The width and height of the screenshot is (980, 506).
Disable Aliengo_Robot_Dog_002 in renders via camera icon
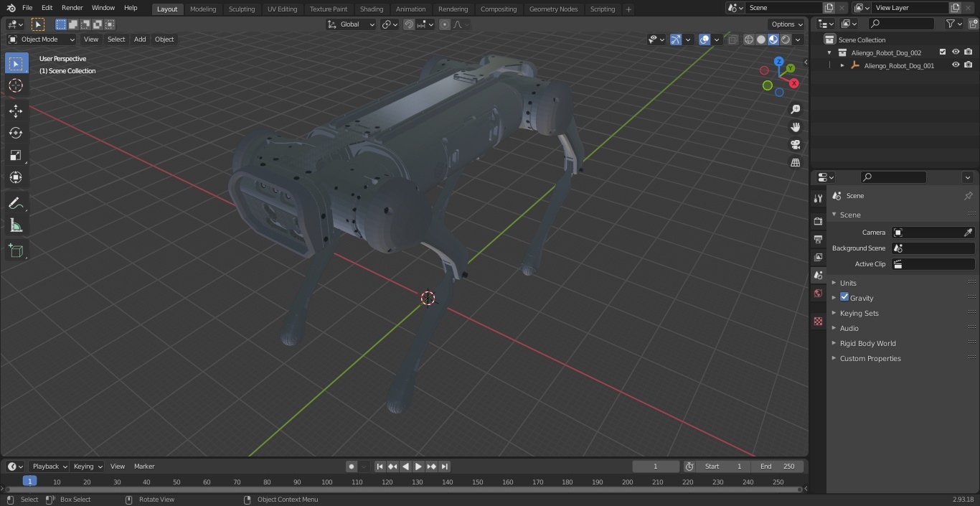[969, 52]
